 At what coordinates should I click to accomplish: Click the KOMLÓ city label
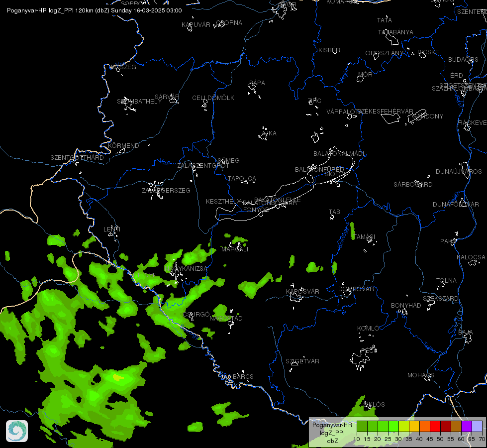368,329
